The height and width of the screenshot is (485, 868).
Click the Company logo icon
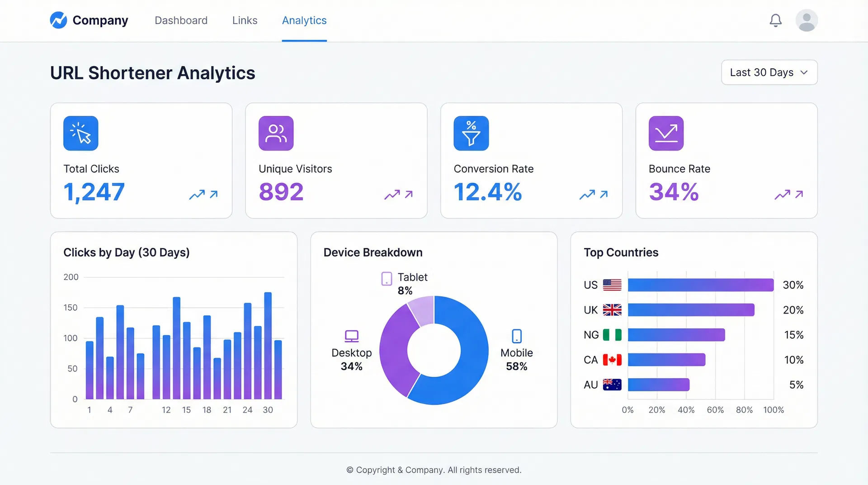click(x=59, y=20)
